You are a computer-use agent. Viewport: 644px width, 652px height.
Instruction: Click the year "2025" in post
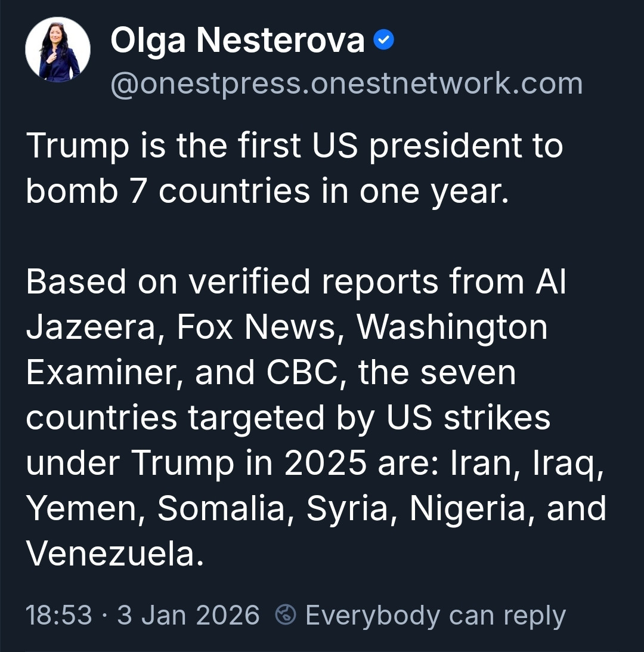click(x=324, y=463)
